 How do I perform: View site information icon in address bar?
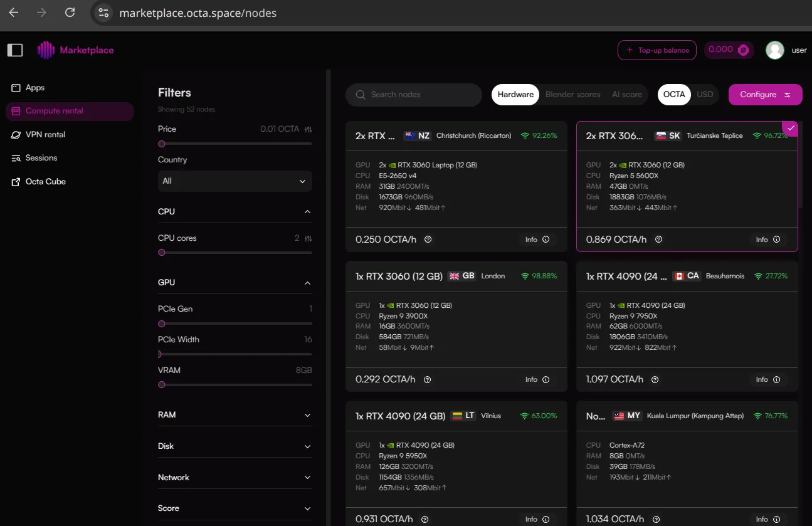pos(104,13)
